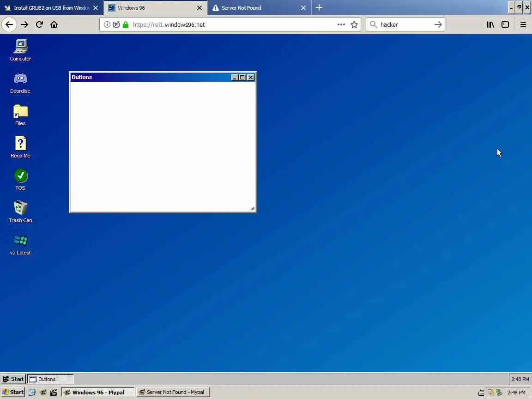Click the Windows 96 taskbar clock
This screenshot has height=399, width=532.
point(520,379)
